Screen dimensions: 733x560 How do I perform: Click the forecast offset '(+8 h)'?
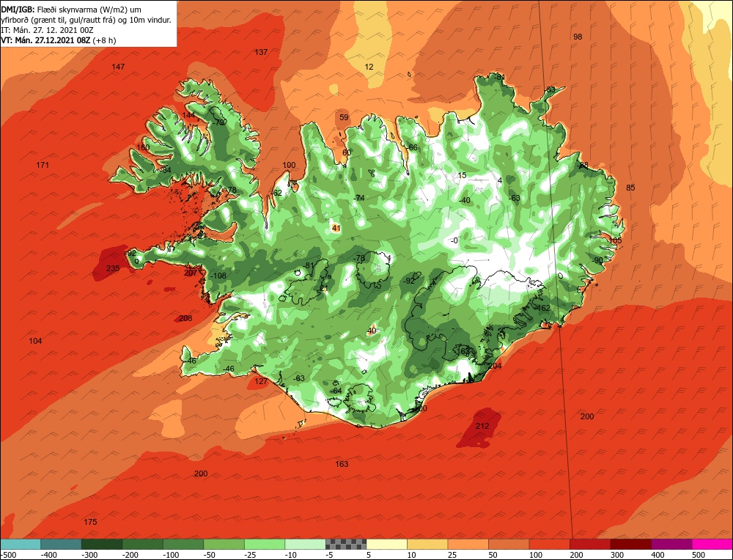104,40
